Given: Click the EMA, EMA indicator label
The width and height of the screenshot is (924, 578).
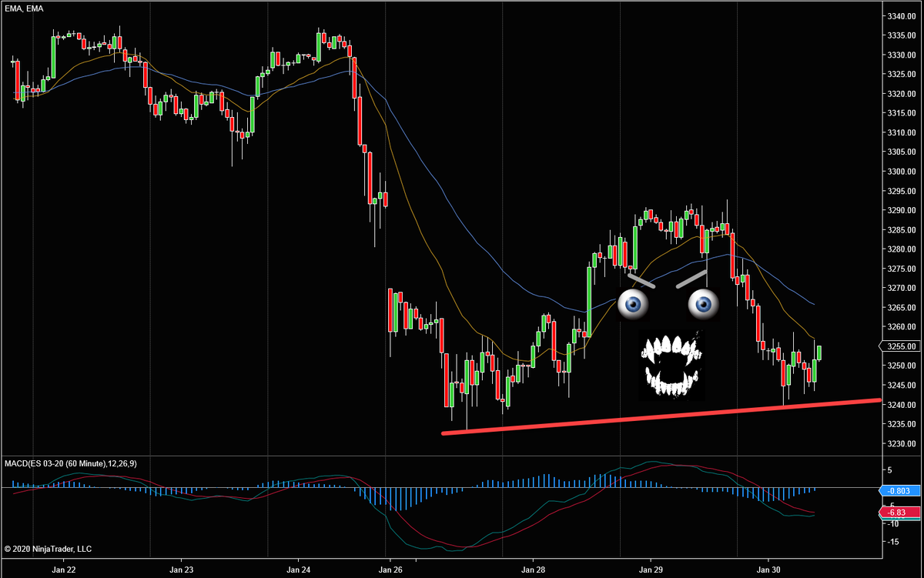Looking at the screenshot, I should pyautogui.click(x=22, y=8).
